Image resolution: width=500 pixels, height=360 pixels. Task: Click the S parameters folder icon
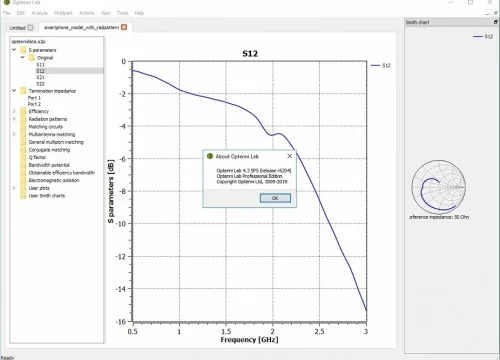(23, 50)
